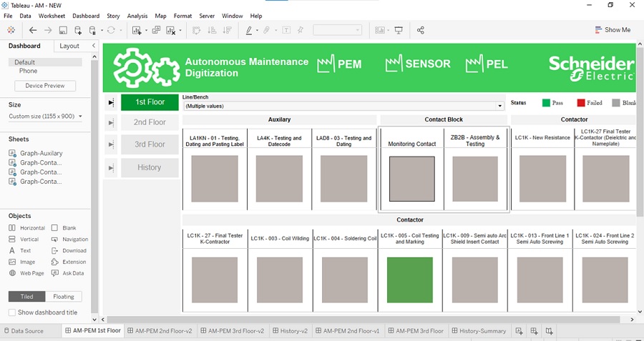Expand the highlight dropdown arrow

[257, 30]
